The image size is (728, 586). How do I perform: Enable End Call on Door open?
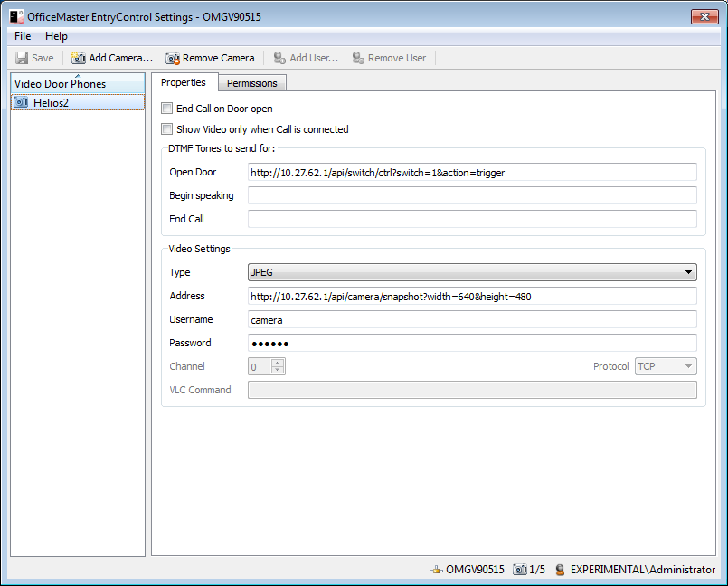[166, 109]
